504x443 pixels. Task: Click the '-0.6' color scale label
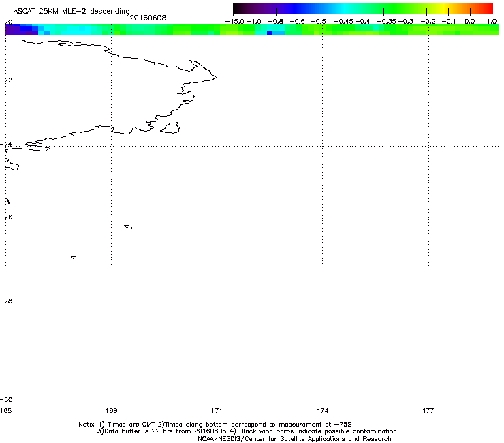coord(298,22)
